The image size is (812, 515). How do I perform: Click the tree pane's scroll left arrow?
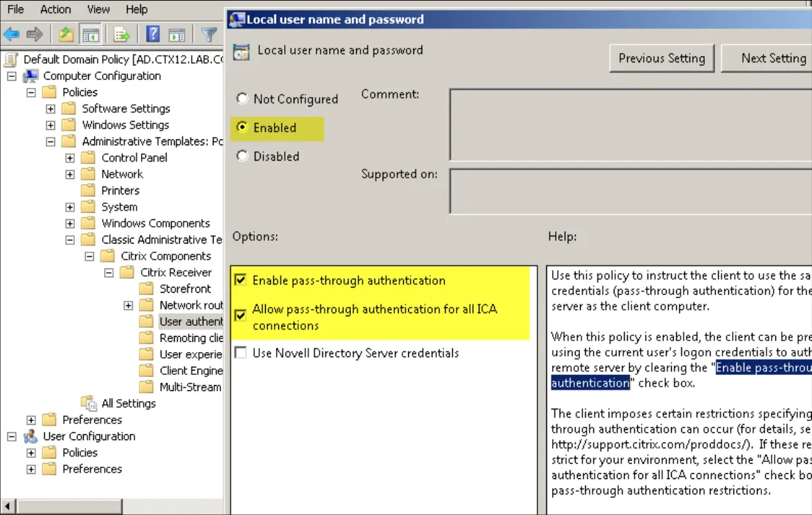[8, 505]
